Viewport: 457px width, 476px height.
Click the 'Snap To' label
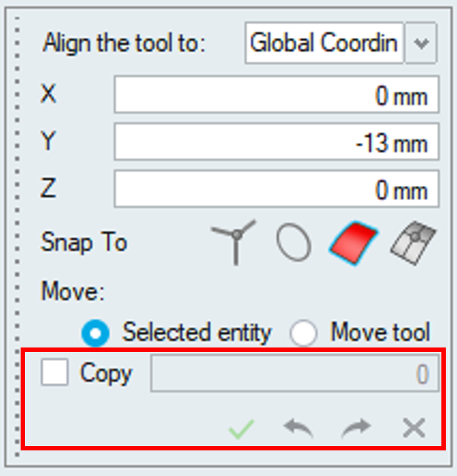click(x=84, y=242)
